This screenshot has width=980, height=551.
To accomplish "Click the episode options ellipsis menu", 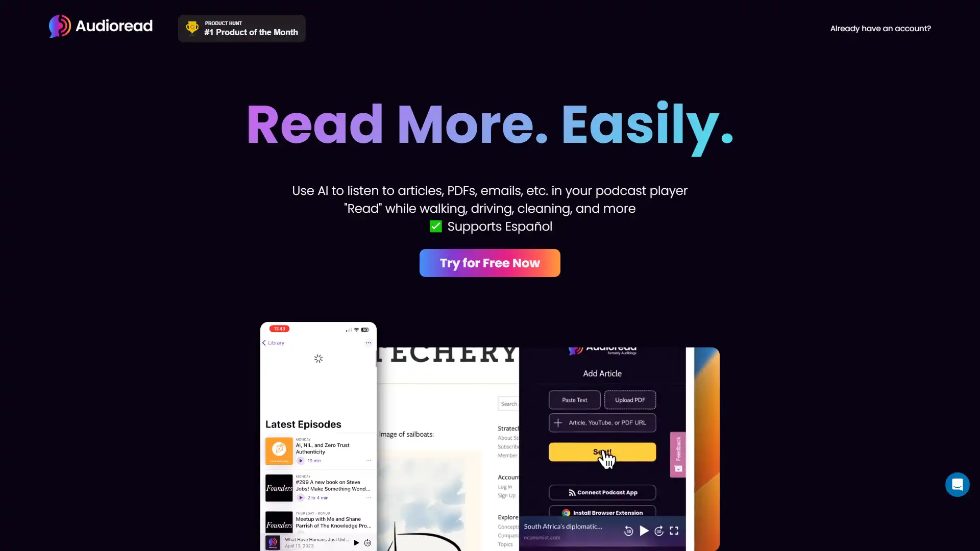I will tap(369, 460).
